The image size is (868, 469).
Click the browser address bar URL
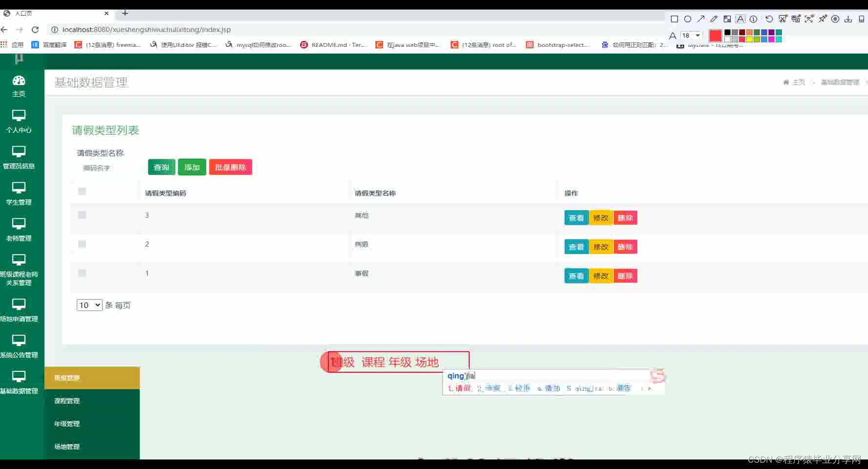tap(147, 30)
